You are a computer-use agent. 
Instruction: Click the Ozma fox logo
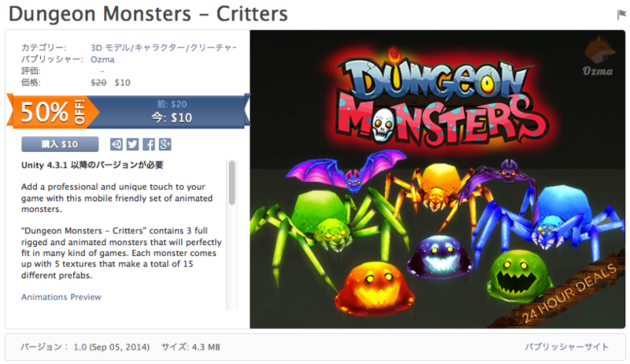click(598, 56)
